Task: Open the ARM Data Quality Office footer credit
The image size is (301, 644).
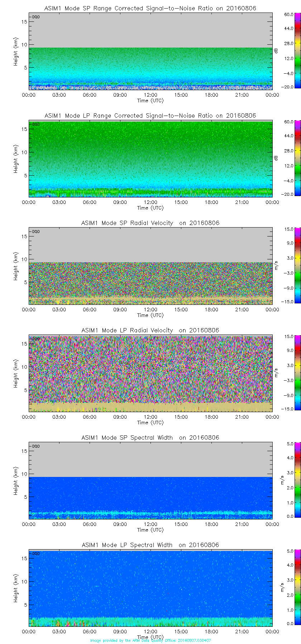Action: tap(150, 640)
